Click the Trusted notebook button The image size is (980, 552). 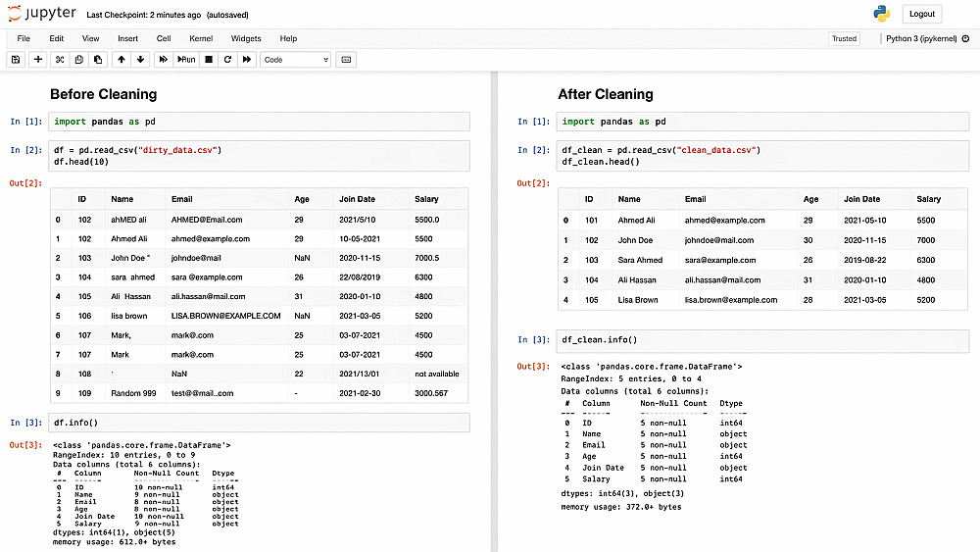pos(845,39)
